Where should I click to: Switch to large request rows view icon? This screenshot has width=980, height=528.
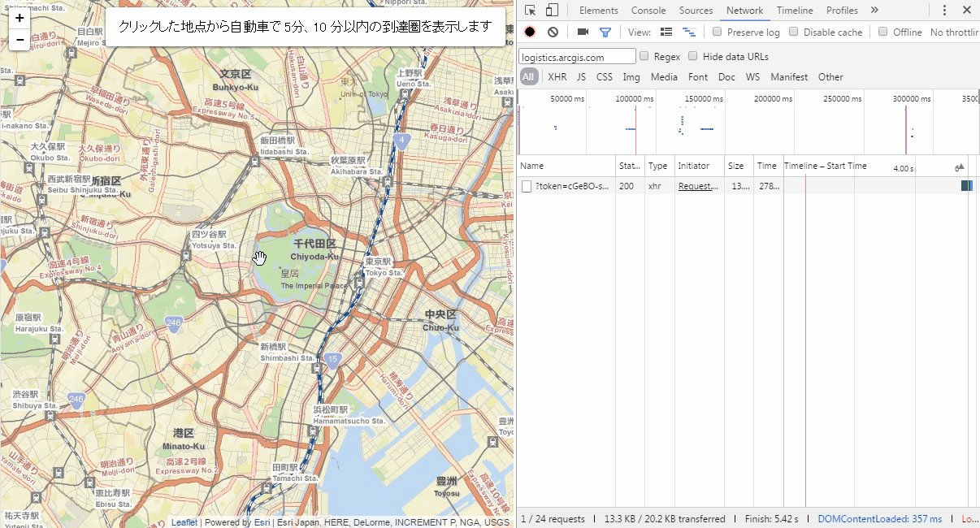pyautogui.click(x=666, y=32)
